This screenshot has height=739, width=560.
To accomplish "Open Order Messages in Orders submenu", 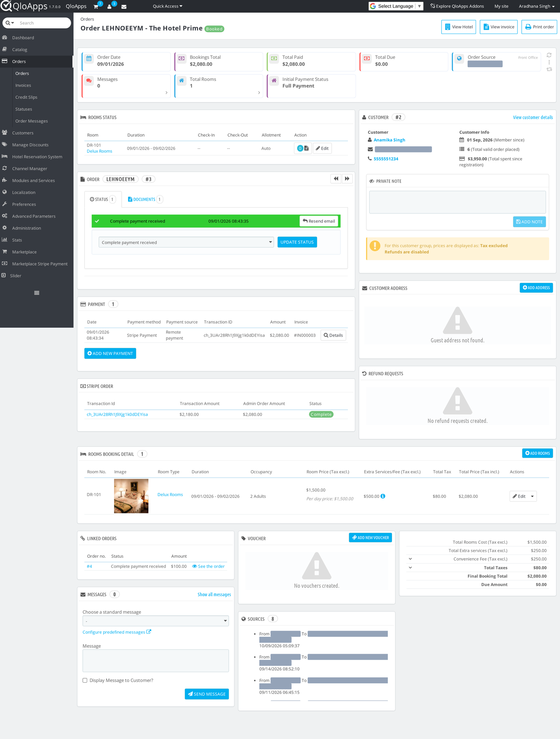I will pos(32,121).
